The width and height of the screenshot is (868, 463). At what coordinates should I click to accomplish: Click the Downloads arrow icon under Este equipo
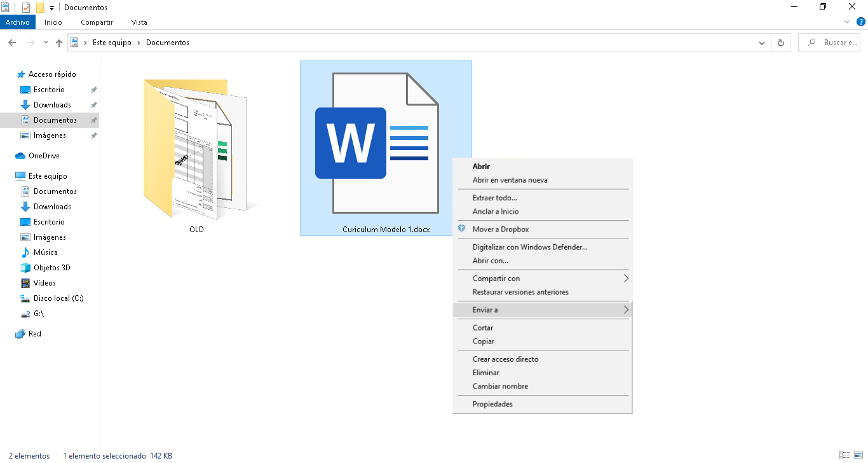coord(25,207)
